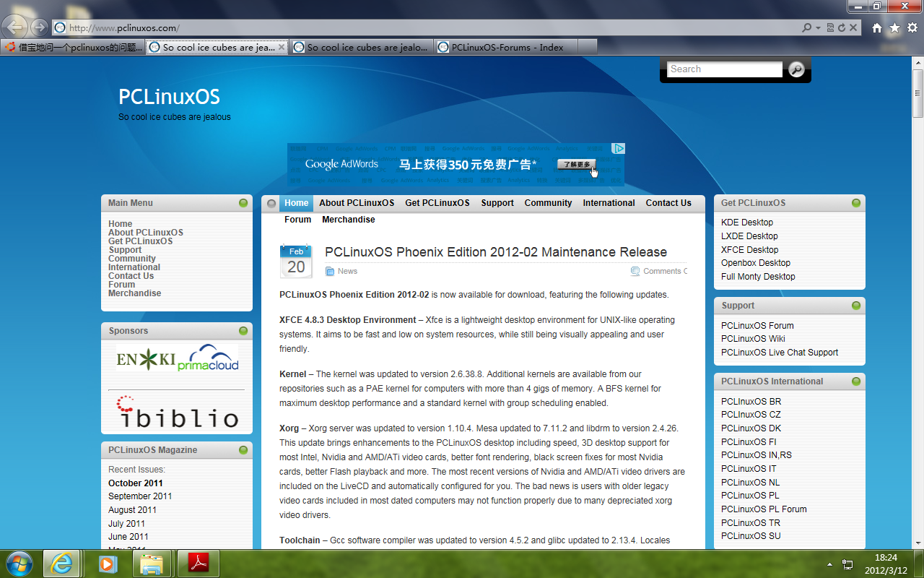Open Get PCLinuxOS in the top navigation
The image size is (924, 578).
[x=437, y=203]
